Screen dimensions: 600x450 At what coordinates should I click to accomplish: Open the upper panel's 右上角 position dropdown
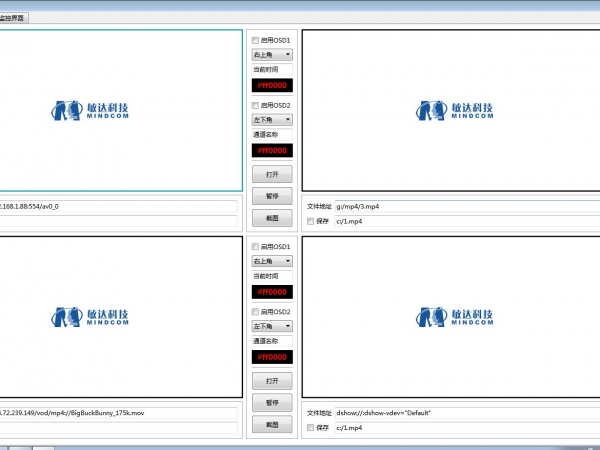(x=272, y=55)
